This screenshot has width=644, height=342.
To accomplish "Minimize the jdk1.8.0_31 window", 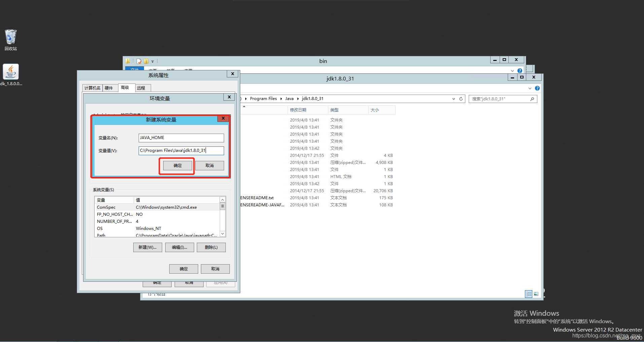I will click(x=512, y=77).
